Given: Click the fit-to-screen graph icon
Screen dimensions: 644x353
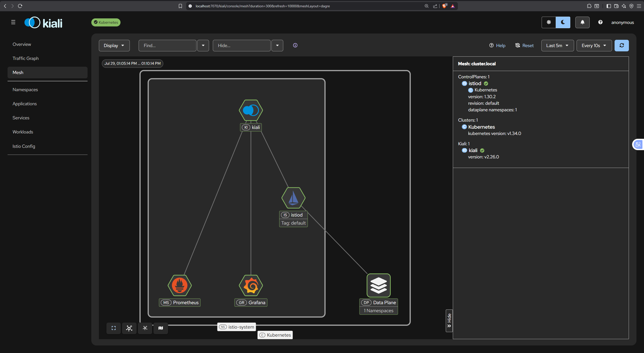Looking at the screenshot, I should pos(114,328).
